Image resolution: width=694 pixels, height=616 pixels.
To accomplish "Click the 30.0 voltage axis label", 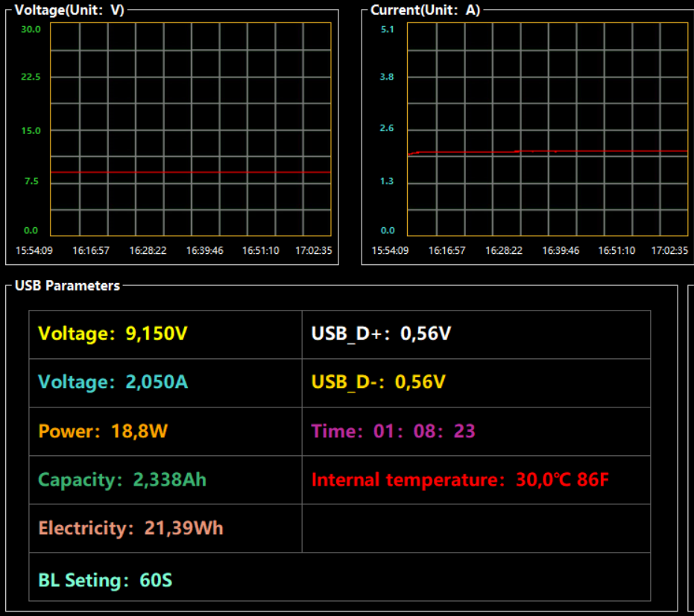I will [x=31, y=29].
